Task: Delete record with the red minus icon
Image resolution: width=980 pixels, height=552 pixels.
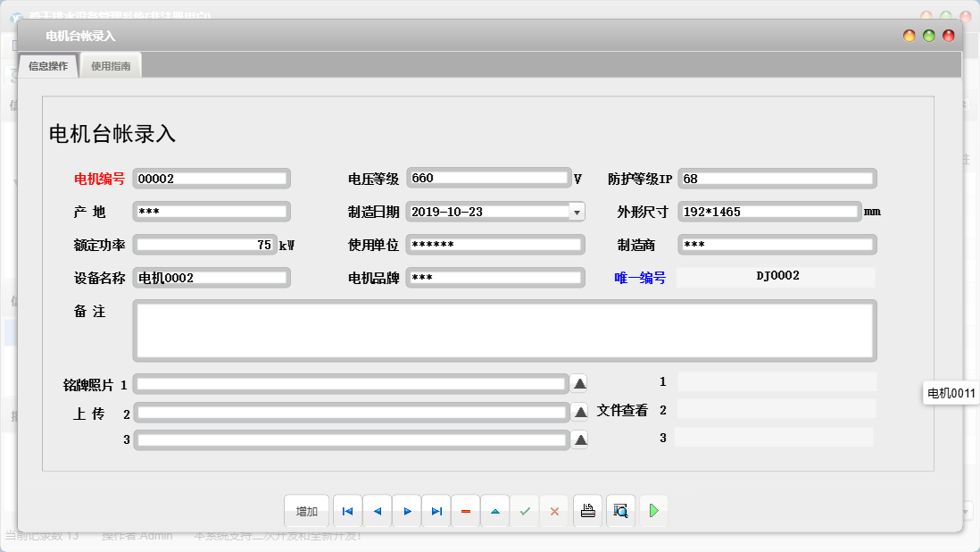Action: click(x=466, y=511)
